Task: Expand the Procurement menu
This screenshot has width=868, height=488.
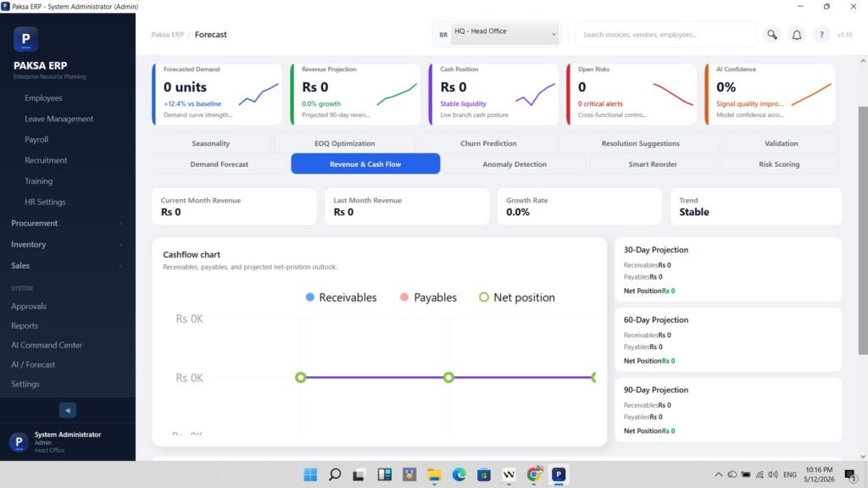Action: tap(68, 223)
